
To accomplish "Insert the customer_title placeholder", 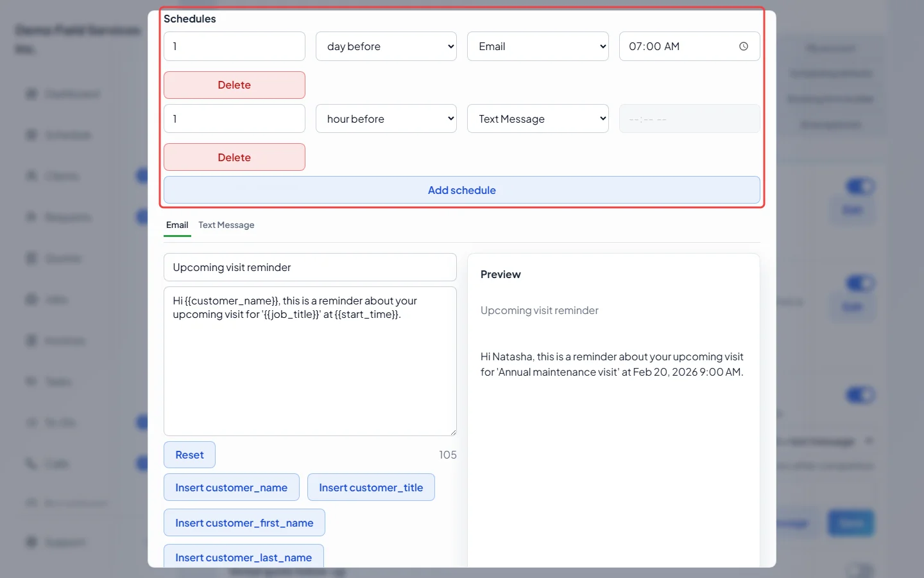I will [x=371, y=487].
